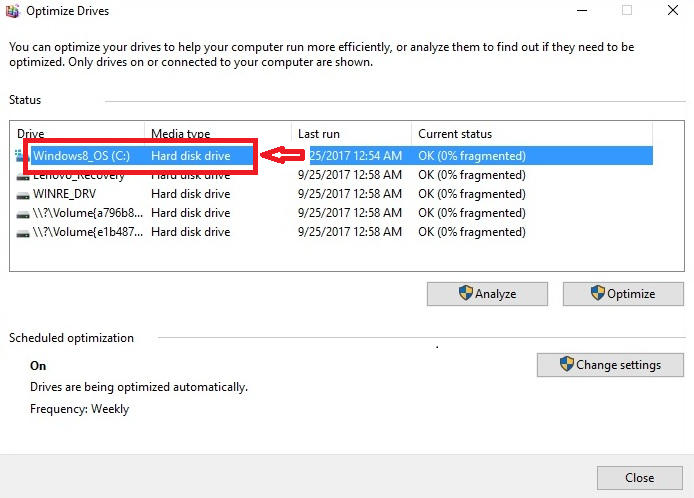Minimize the Optimize Drives window

582,10
